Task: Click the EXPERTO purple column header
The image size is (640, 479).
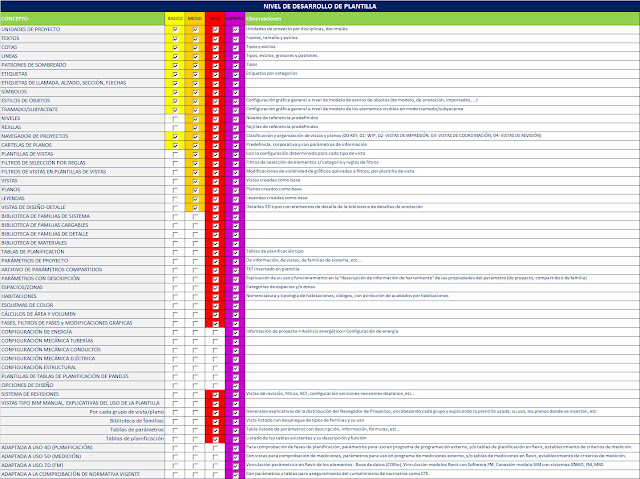Action: (235, 19)
